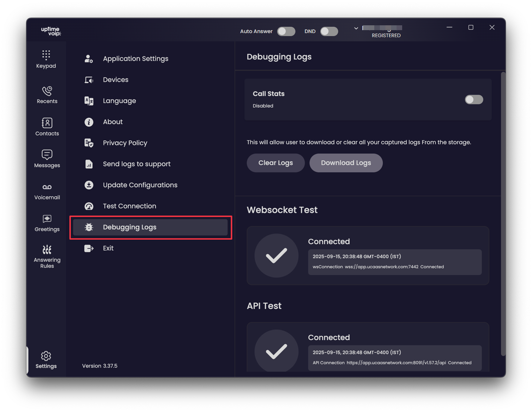The height and width of the screenshot is (412, 532).
Task: Expand the registered account dropdown chevron
Action: (x=356, y=28)
